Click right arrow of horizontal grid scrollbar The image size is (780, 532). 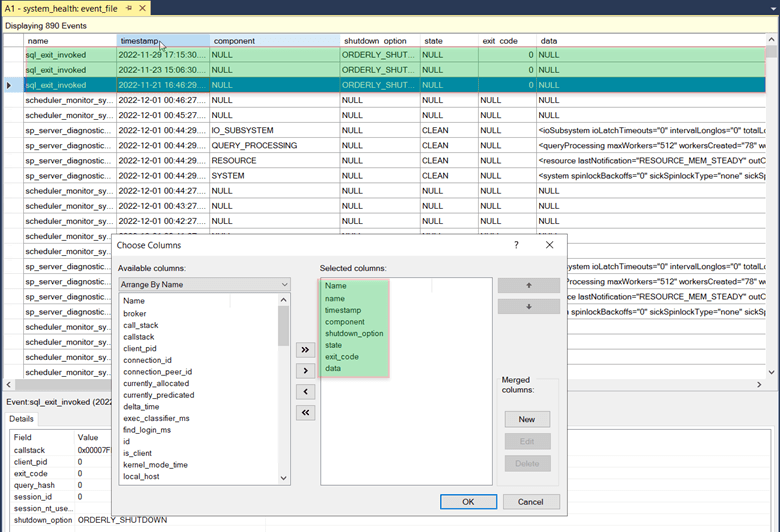click(759, 384)
